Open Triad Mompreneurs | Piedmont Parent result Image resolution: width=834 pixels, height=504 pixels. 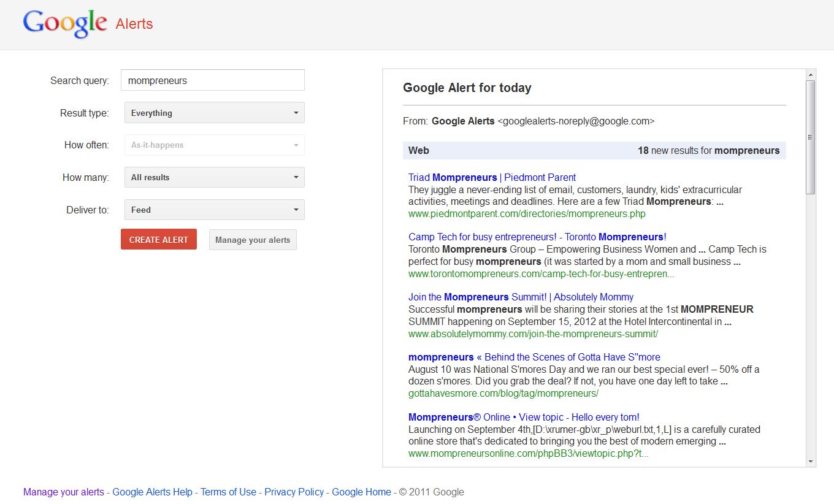pos(492,177)
